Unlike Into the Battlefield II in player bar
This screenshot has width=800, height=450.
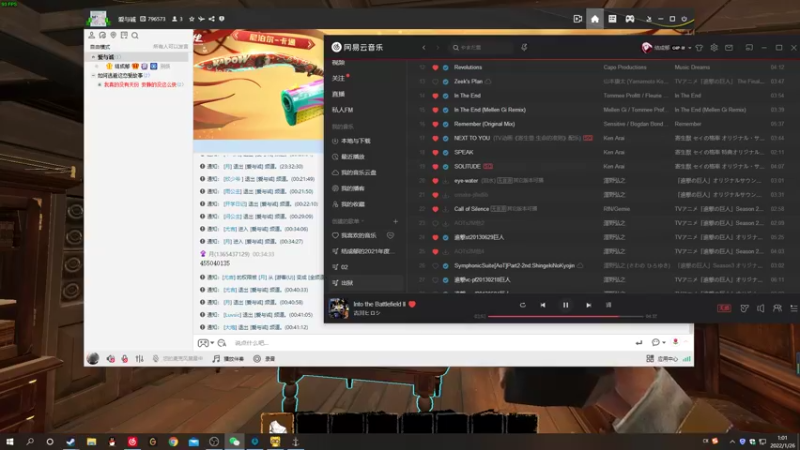click(412, 304)
